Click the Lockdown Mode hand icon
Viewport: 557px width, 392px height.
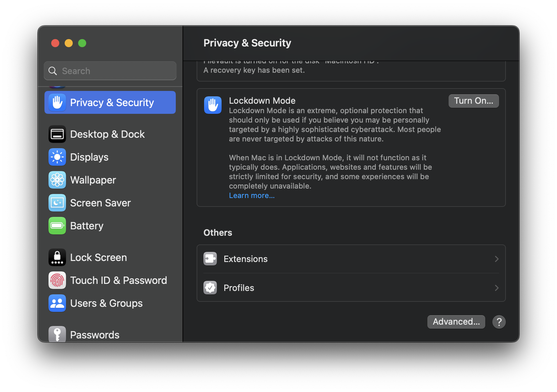pyautogui.click(x=212, y=105)
